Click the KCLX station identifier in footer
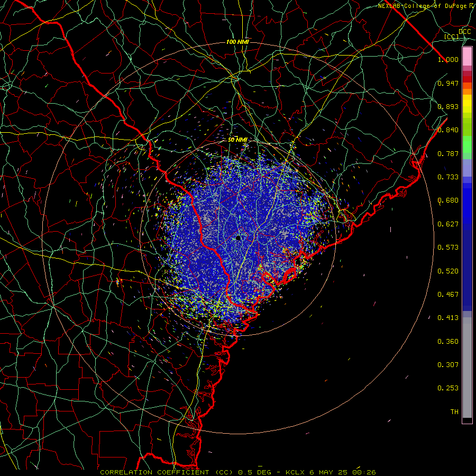The height and width of the screenshot is (476, 476). click(296, 472)
